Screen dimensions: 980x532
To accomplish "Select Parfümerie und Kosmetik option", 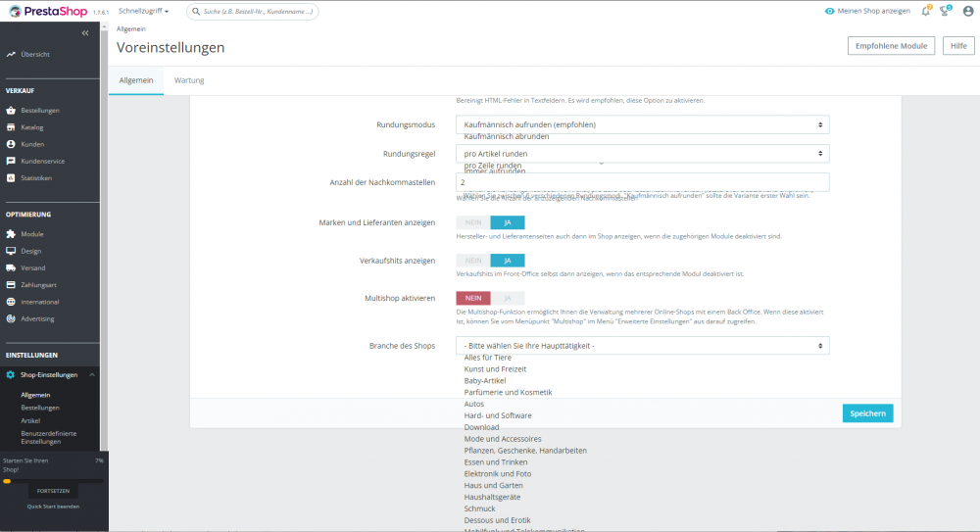I will coord(508,393).
